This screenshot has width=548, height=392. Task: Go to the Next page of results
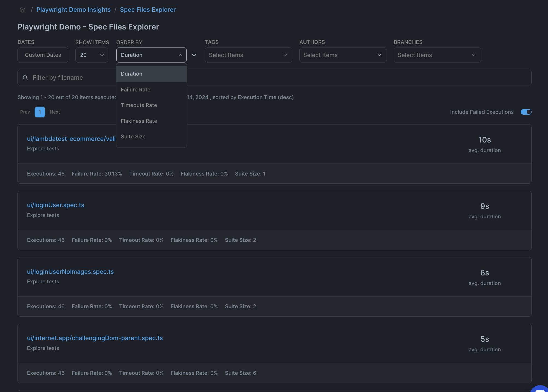[x=55, y=112]
